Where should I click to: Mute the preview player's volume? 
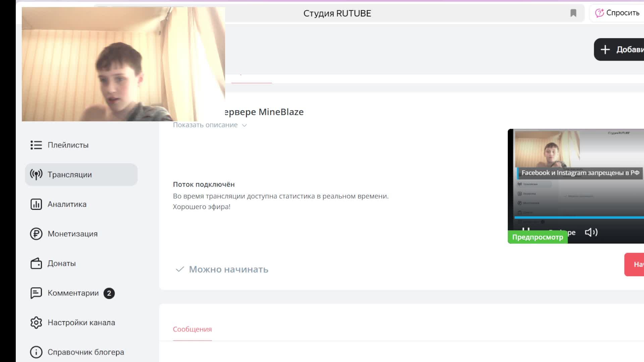(591, 232)
